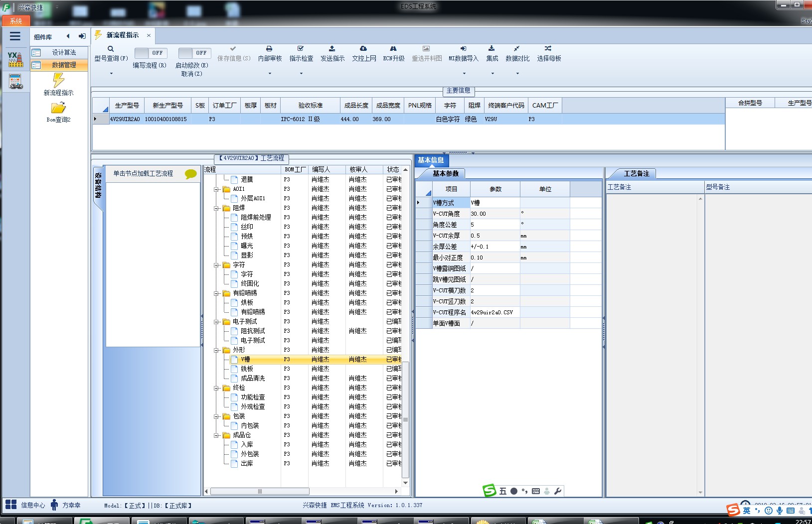Open the 指示检查 dropdown arrow

[x=301, y=74]
